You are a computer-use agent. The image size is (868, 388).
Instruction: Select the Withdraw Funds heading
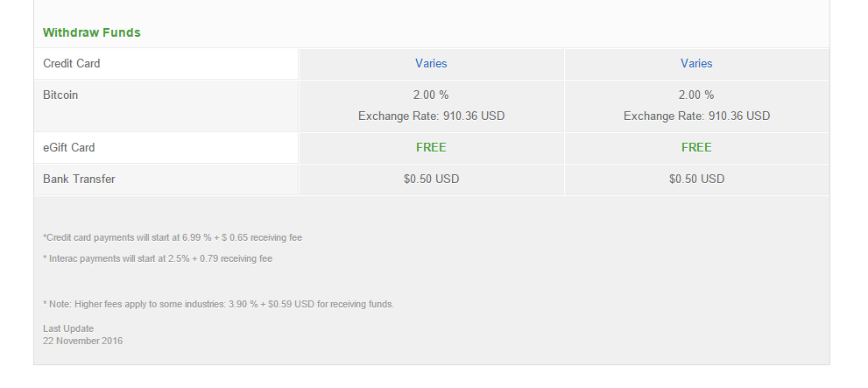point(92,32)
